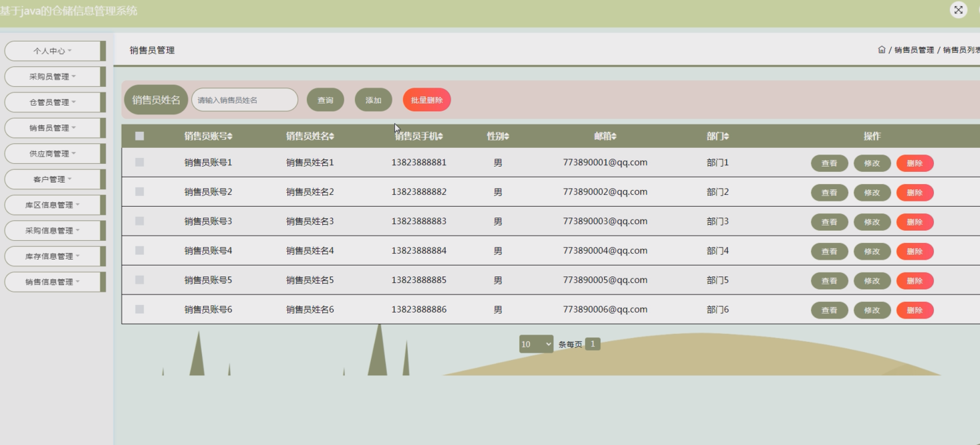Click the 部门4 cell
Viewport: 980px width, 445px height.
pyautogui.click(x=718, y=251)
